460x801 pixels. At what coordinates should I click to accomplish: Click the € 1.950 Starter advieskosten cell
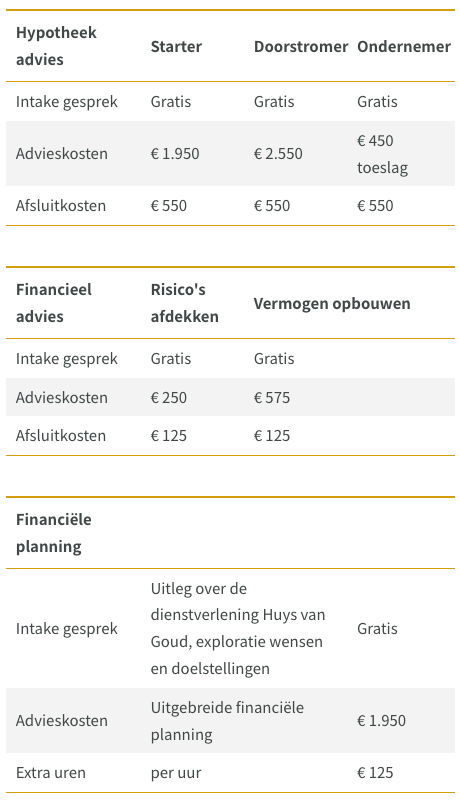click(x=175, y=154)
